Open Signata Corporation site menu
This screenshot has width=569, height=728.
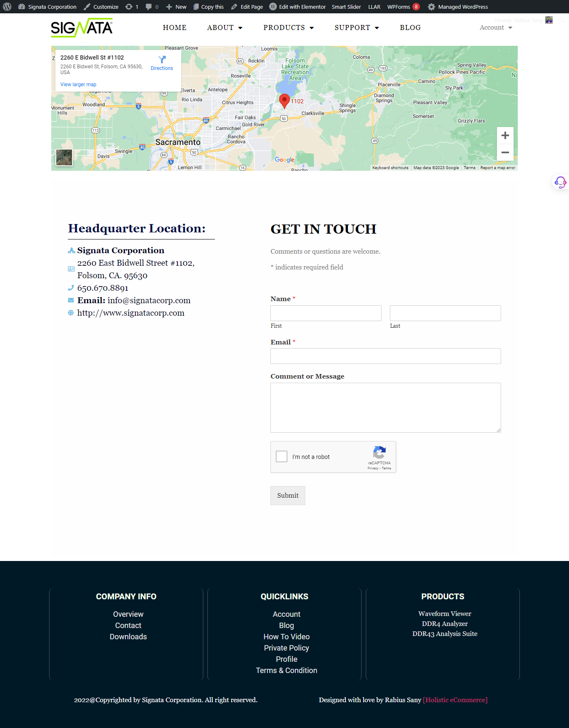pos(52,7)
